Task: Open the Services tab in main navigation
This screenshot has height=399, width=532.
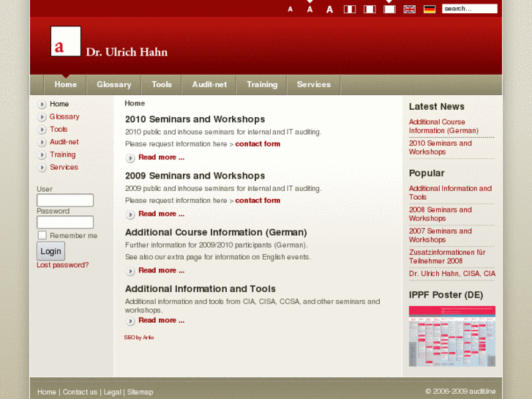Action: click(314, 84)
